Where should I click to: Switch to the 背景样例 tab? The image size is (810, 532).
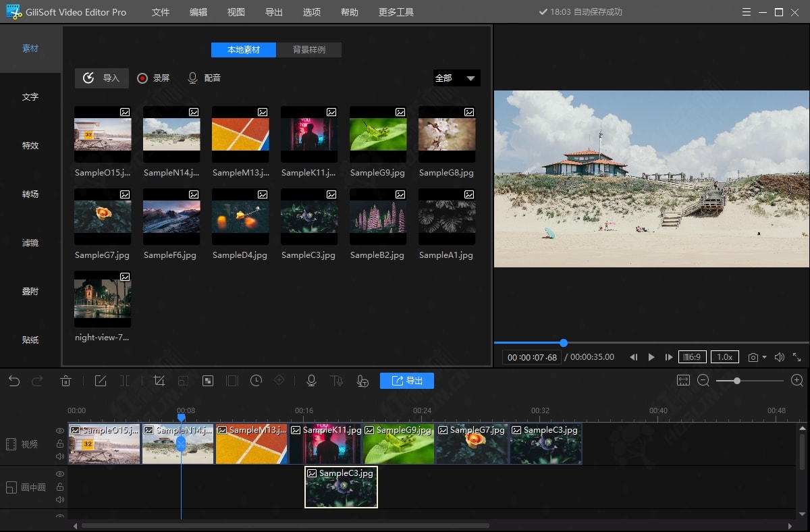(x=309, y=50)
